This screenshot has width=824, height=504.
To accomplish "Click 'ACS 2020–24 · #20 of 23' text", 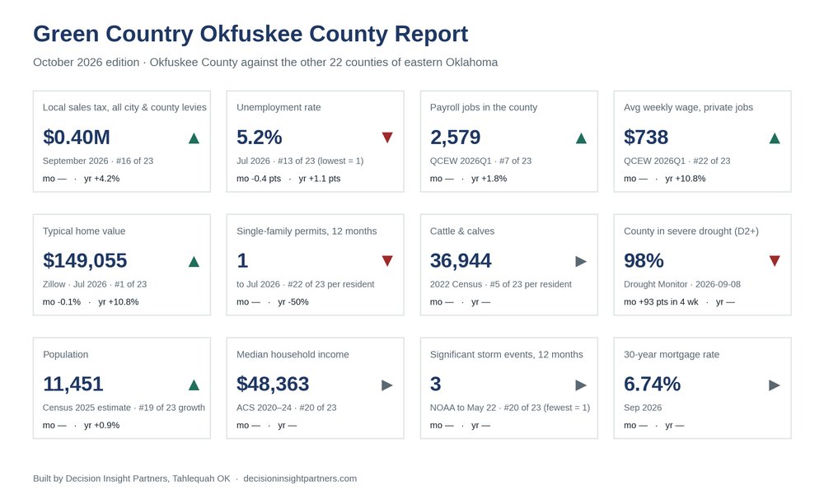I will point(287,408).
